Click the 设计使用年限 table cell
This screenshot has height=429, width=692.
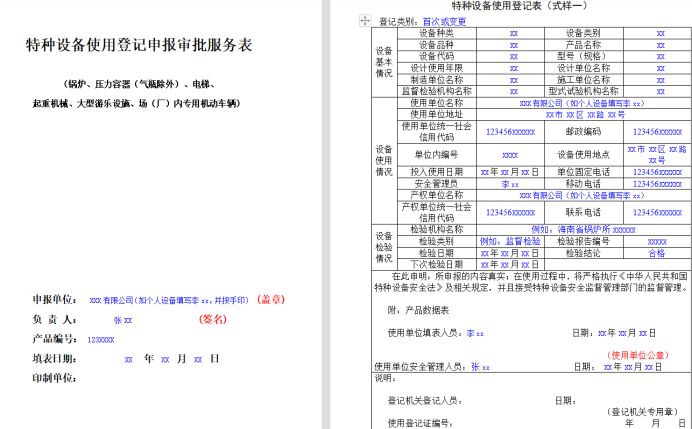[437, 68]
